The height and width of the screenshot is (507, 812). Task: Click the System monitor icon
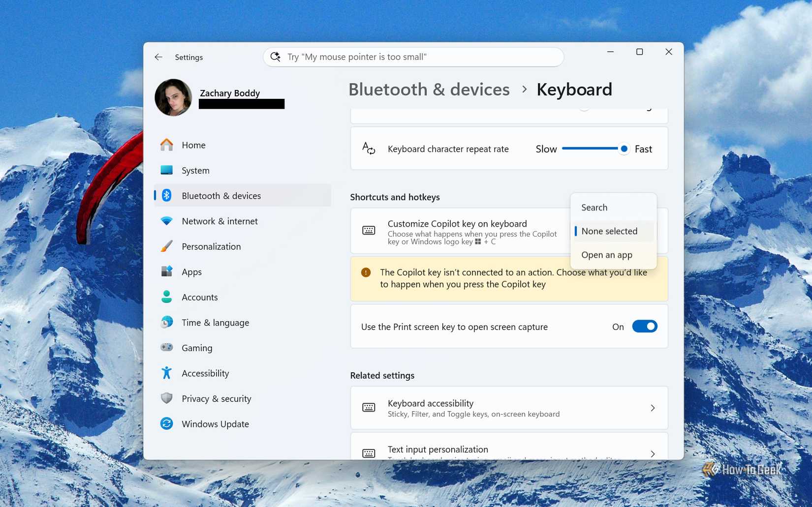167,170
